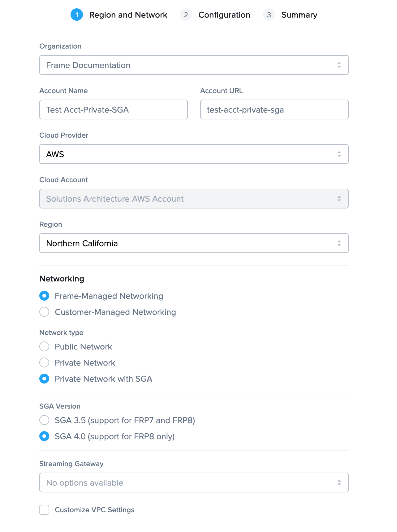Click the Account Name text field
This screenshot has height=532, width=397.
click(113, 109)
